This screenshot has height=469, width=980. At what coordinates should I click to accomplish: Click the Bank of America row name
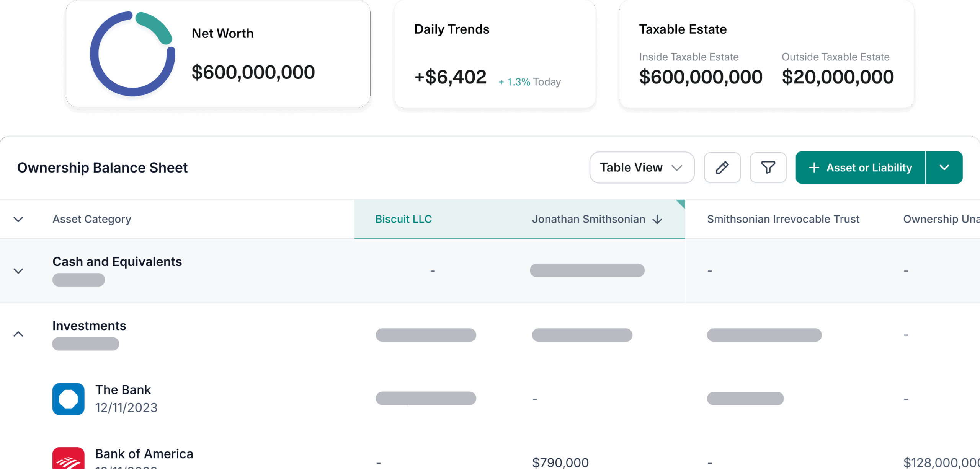pos(144,454)
